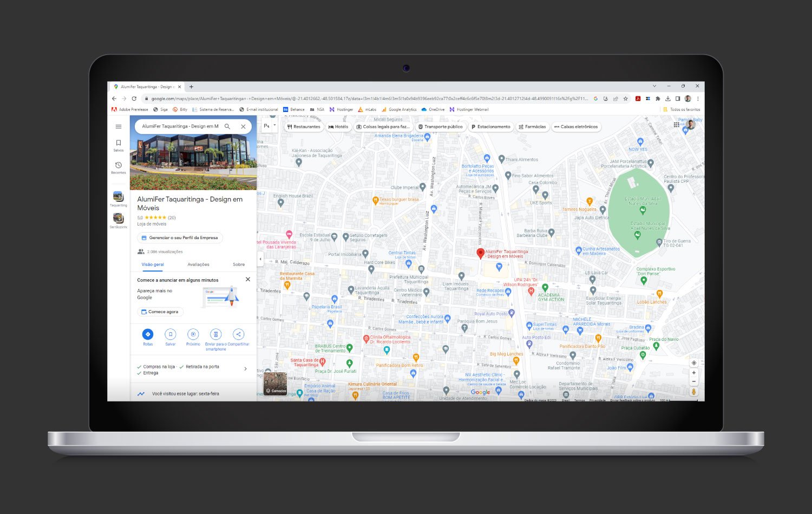Select the Transporte público chip
812x514 pixels.
(x=440, y=127)
